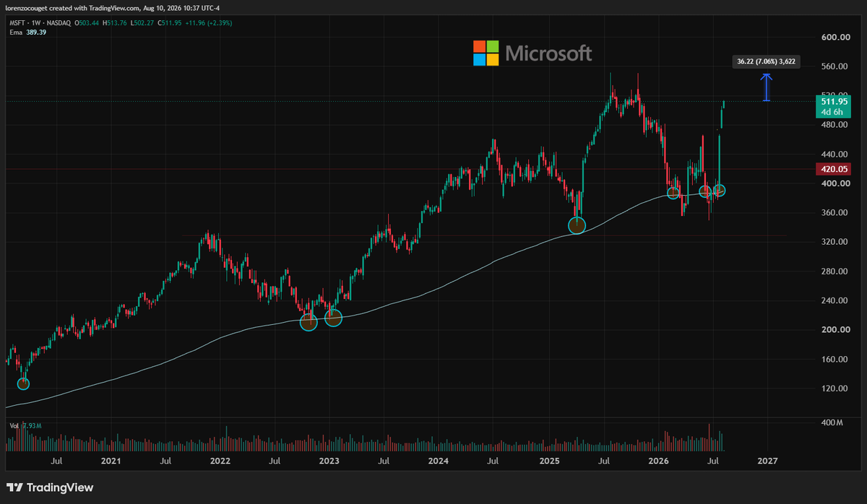Click the 36.22 (7.06%) 3,622 measurement label
Screen dimensions: 867x504
[766, 62]
